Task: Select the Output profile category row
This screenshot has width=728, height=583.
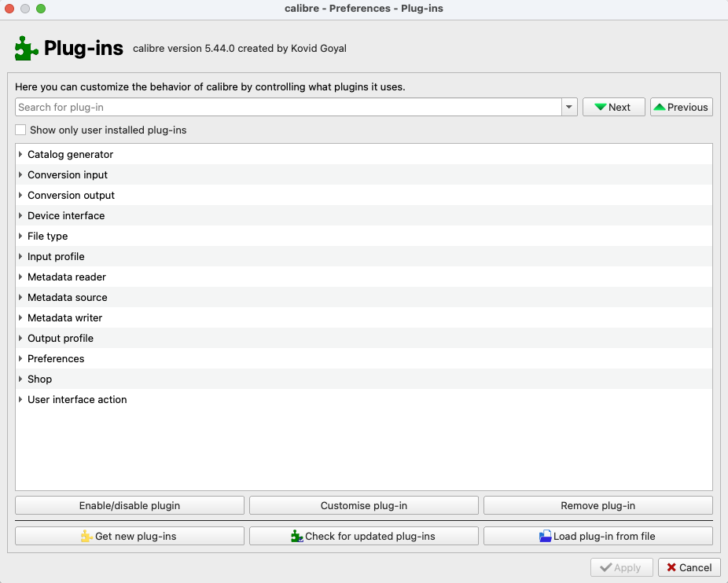Action: pyautogui.click(x=61, y=339)
